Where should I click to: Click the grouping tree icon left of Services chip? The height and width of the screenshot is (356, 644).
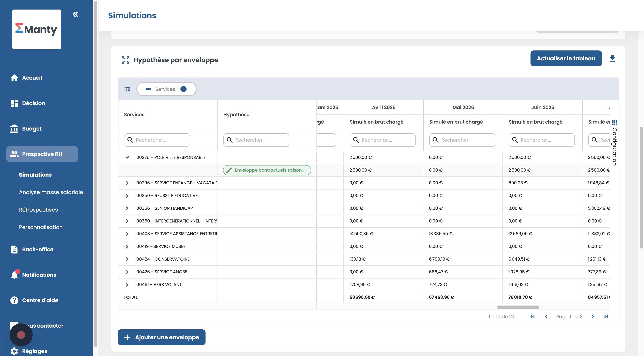click(x=127, y=89)
